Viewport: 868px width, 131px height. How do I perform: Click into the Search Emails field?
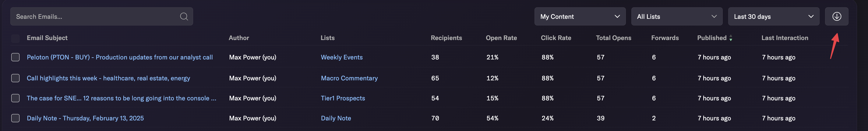(x=96, y=16)
